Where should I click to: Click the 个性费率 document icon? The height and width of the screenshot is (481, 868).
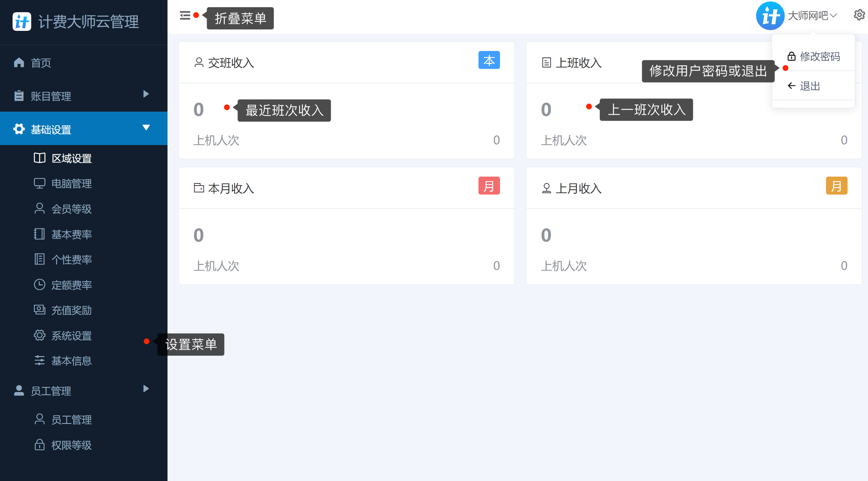39,259
